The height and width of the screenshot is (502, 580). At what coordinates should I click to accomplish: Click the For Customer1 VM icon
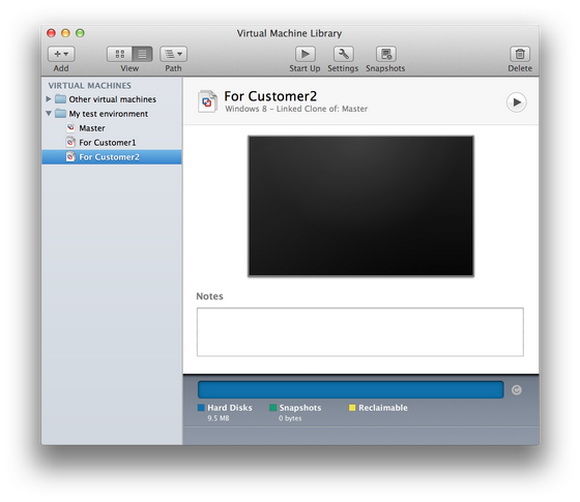(70, 142)
